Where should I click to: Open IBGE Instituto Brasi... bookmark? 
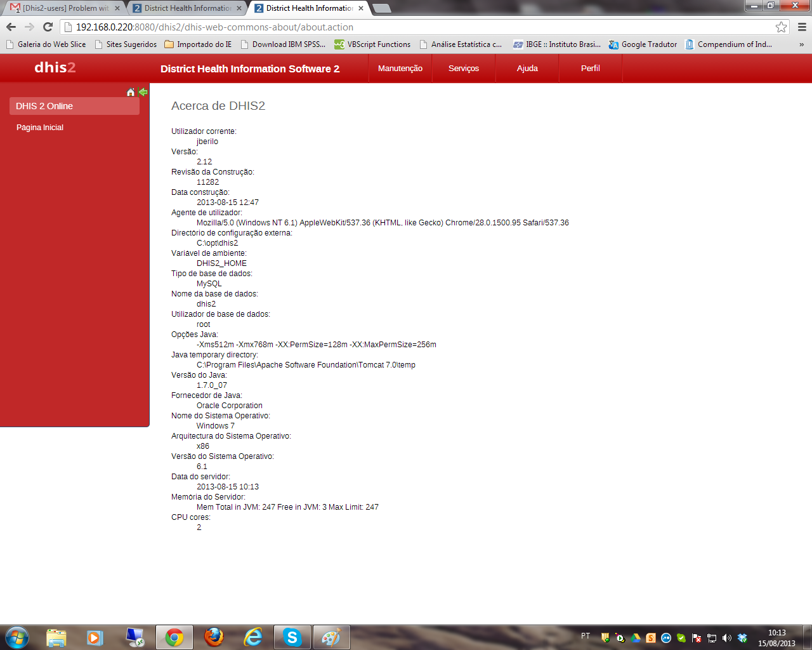point(556,44)
